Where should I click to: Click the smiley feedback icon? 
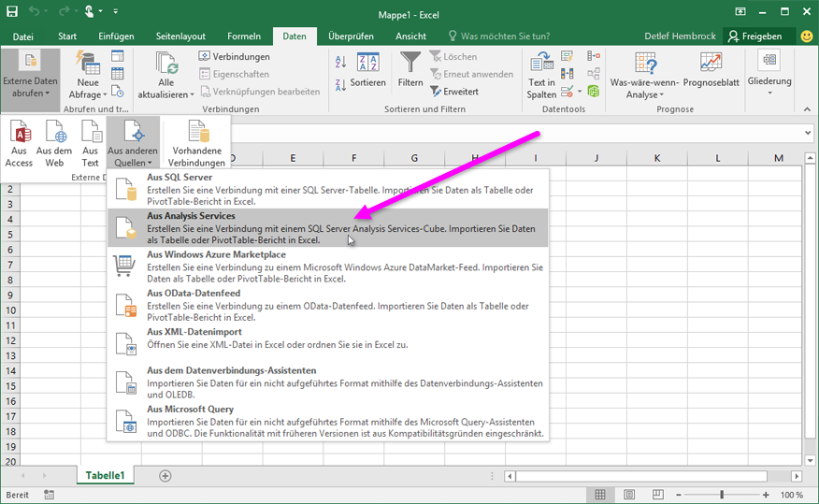(x=807, y=36)
